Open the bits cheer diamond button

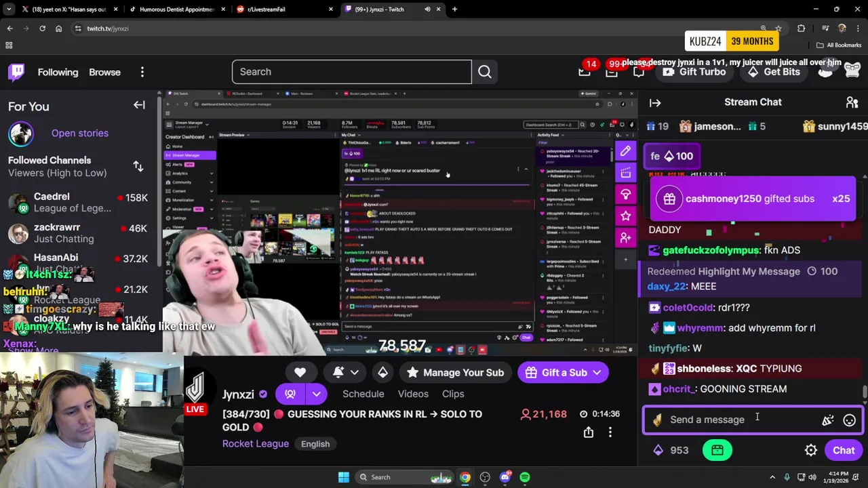(x=382, y=372)
